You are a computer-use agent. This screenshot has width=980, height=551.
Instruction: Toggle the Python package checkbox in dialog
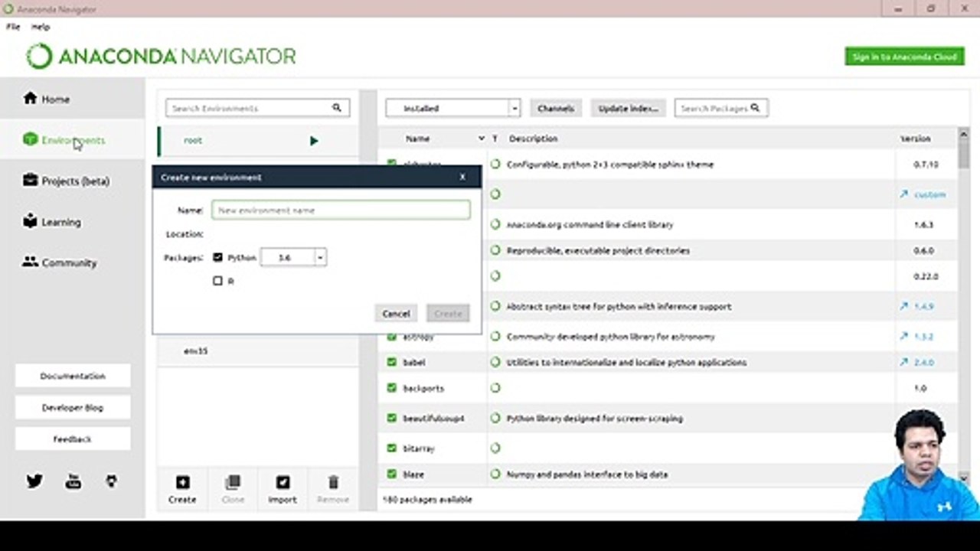tap(217, 258)
